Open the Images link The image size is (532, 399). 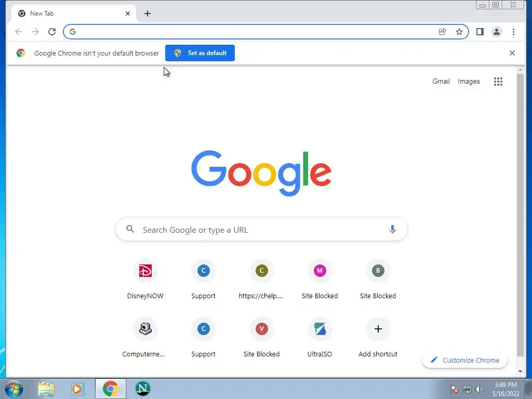pyautogui.click(x=469, y=82)
